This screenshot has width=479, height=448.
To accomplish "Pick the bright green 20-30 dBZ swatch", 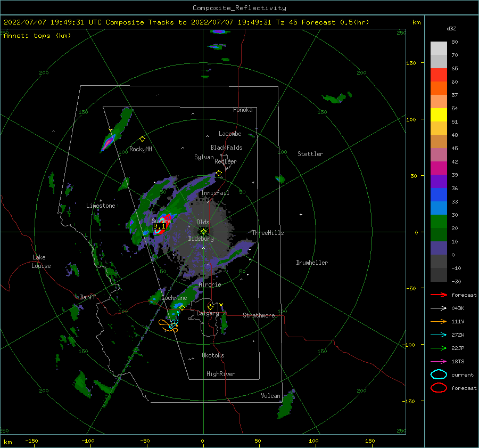I will click(439, 222).
